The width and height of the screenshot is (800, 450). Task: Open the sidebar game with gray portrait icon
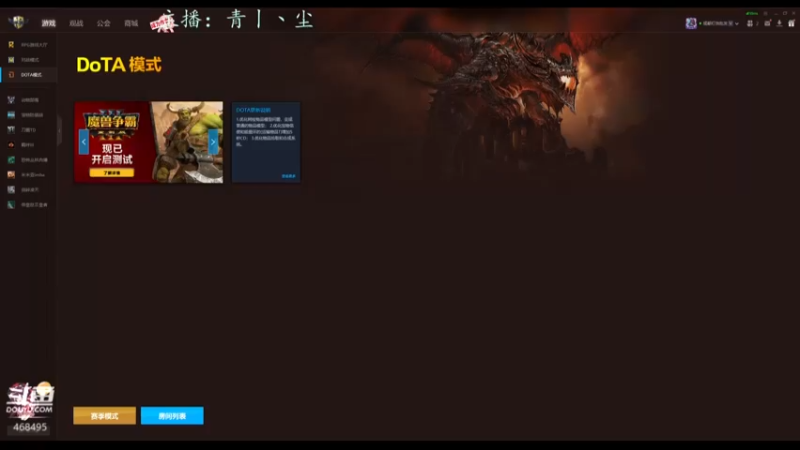point(29,190)
